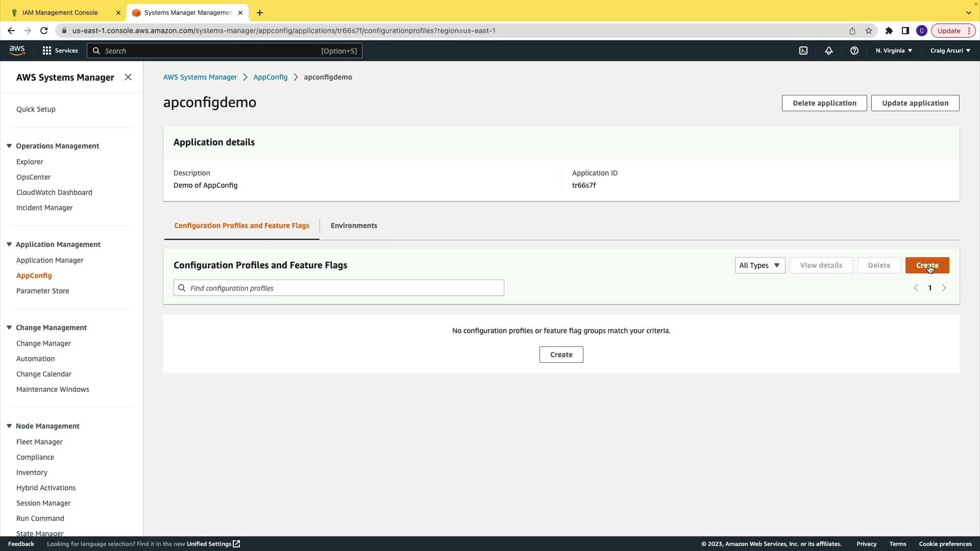Open the N. Virginia region dropdown
The image size is (980, 551).
[x=894, y=51]
